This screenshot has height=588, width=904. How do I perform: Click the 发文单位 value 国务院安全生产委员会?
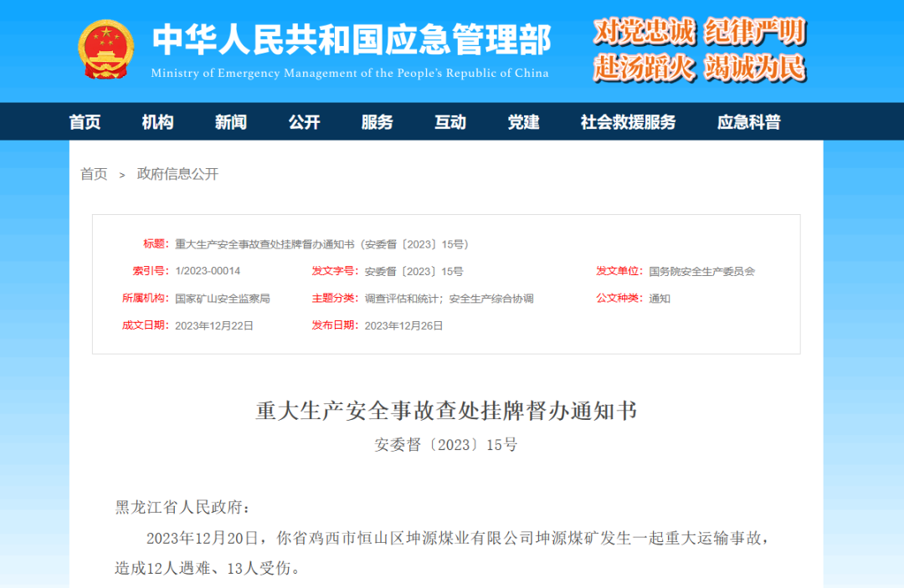point(701,271)
